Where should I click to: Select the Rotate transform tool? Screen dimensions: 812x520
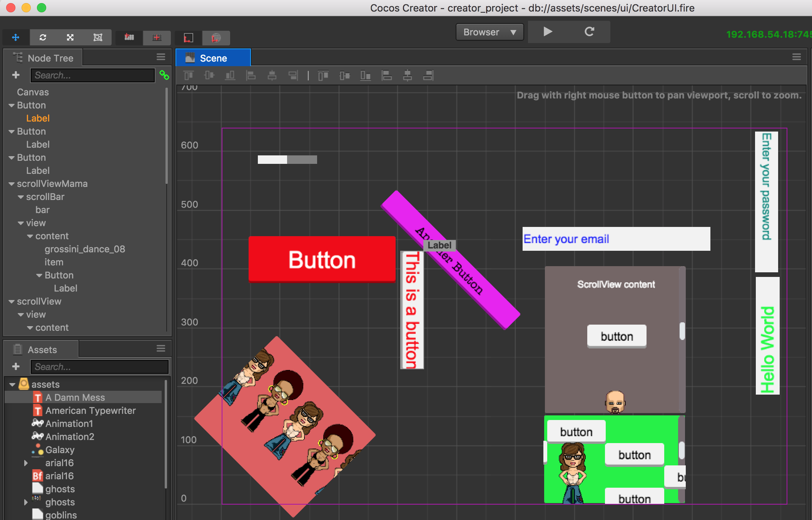[43, 37]
